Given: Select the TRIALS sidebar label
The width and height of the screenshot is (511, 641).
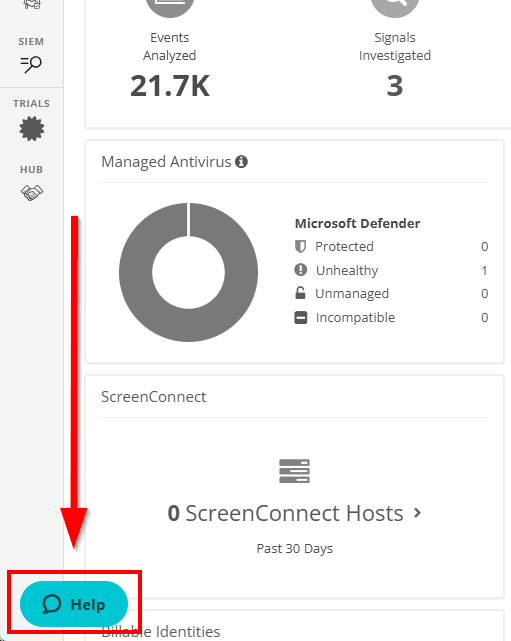Looking at the screenshot, I should pos(31,103).
